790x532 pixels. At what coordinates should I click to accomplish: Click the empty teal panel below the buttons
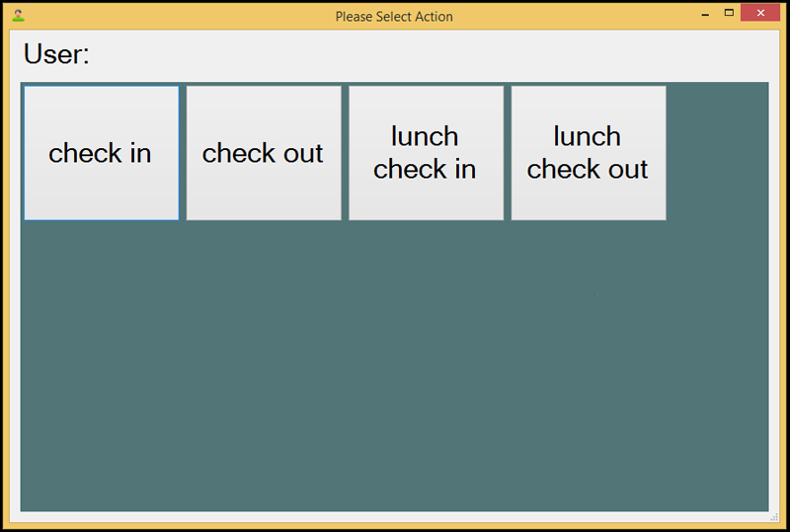394,365
